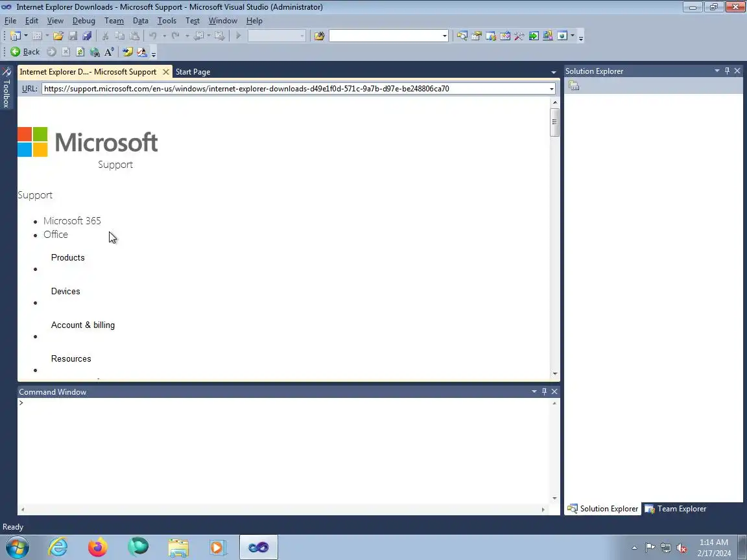The image size is (747, 560).
Task: Click the Copy icon in toolbar
Action: (119, 36)
